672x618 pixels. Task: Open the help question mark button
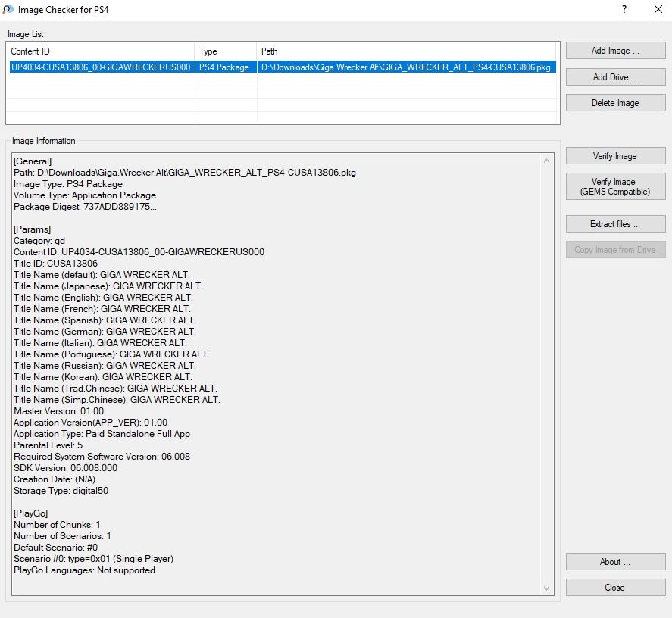point(624,9)
